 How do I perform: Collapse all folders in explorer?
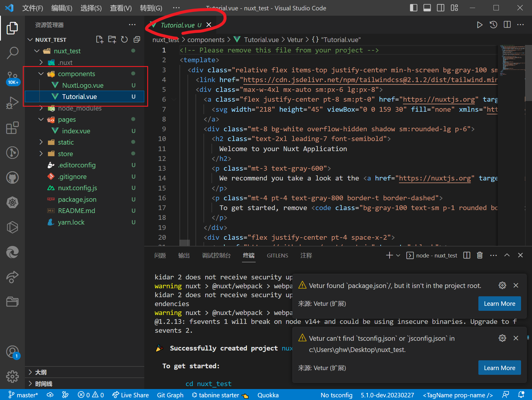coord(137,39)
